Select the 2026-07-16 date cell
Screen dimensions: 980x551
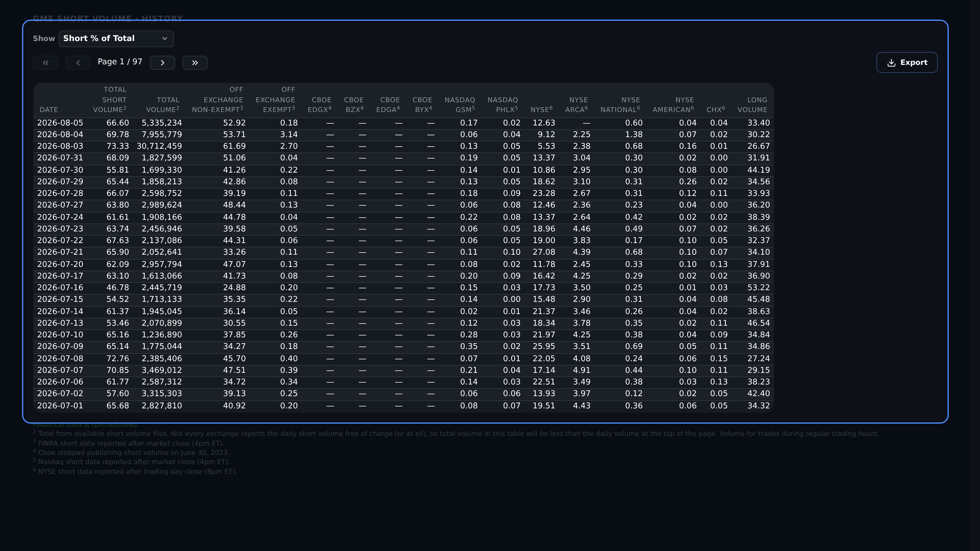tap(60, 288)
